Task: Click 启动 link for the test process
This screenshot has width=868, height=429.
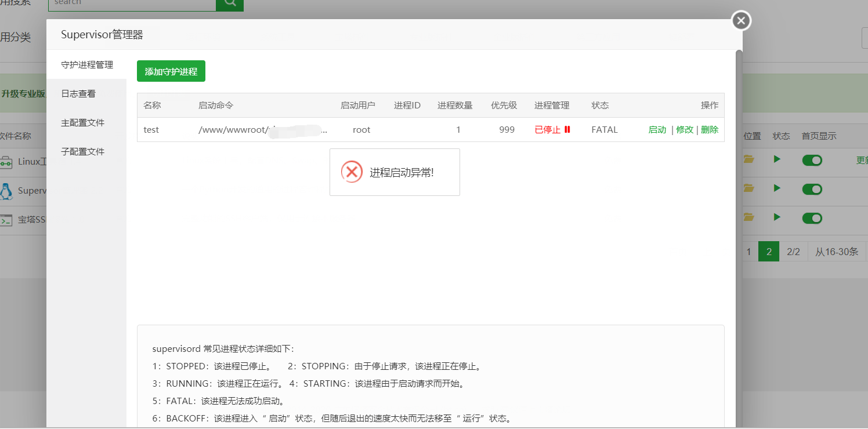Action: (657, 130)
